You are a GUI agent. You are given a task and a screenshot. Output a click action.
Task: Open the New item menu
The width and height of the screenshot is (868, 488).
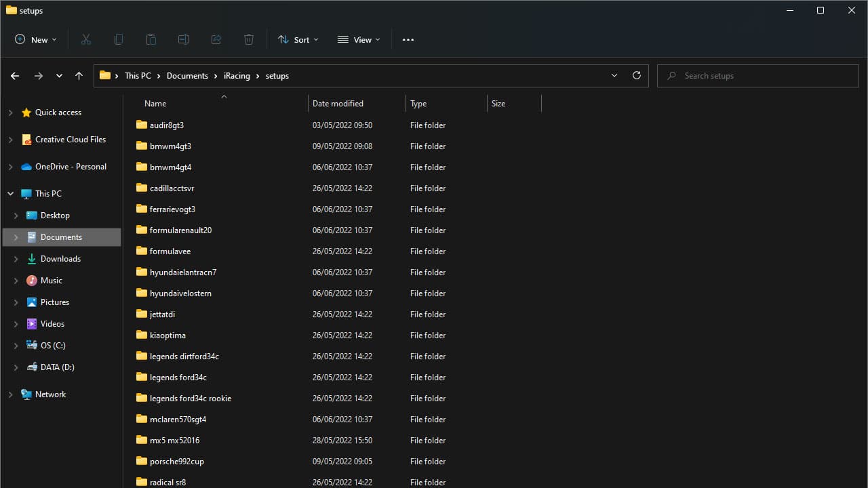point(36,39)
